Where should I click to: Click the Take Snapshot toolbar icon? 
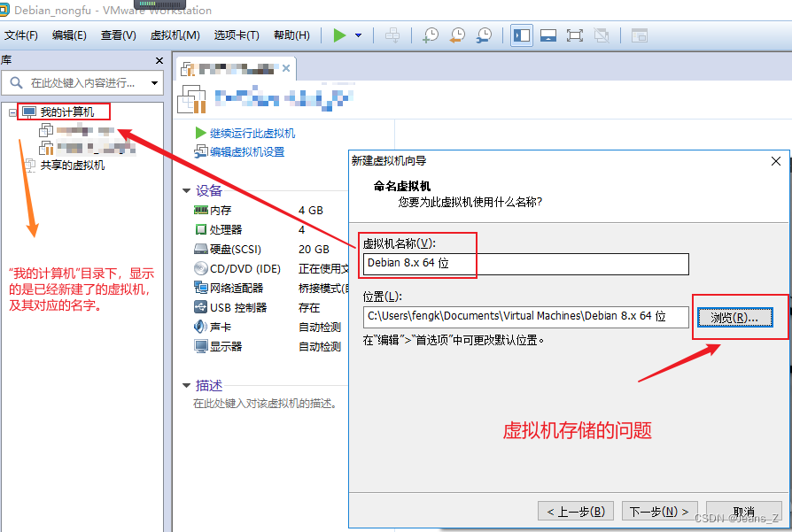click(431, 35)
